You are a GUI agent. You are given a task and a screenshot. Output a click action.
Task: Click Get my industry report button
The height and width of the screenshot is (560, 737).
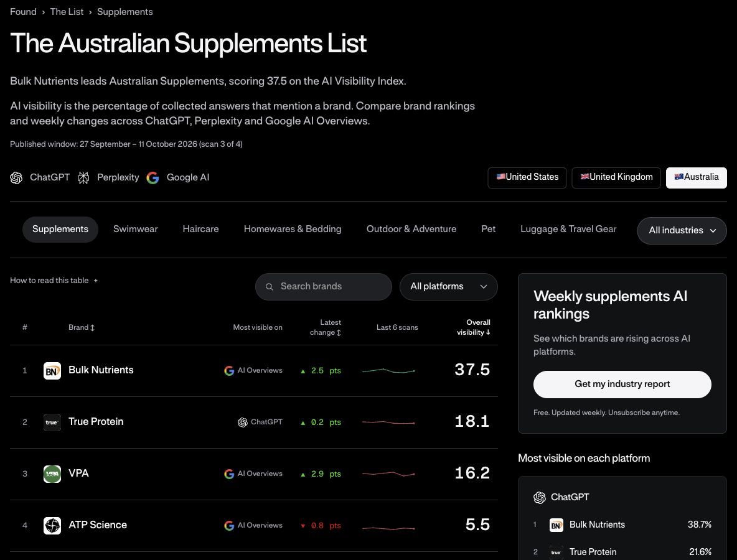click(622, 385)
